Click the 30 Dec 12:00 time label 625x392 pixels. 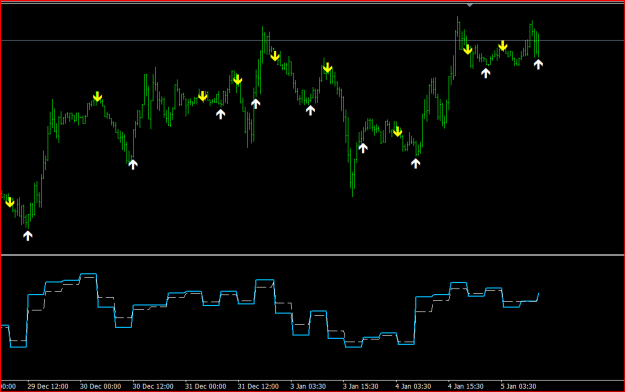(x=153, y=386)
